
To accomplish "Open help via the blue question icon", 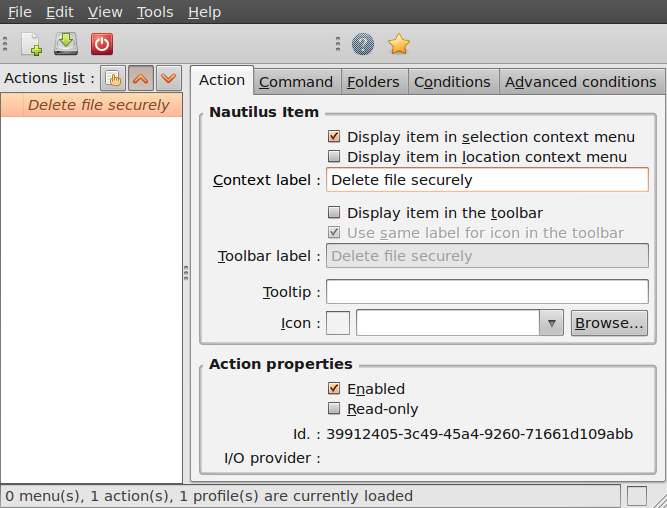I will coord(363,44).
